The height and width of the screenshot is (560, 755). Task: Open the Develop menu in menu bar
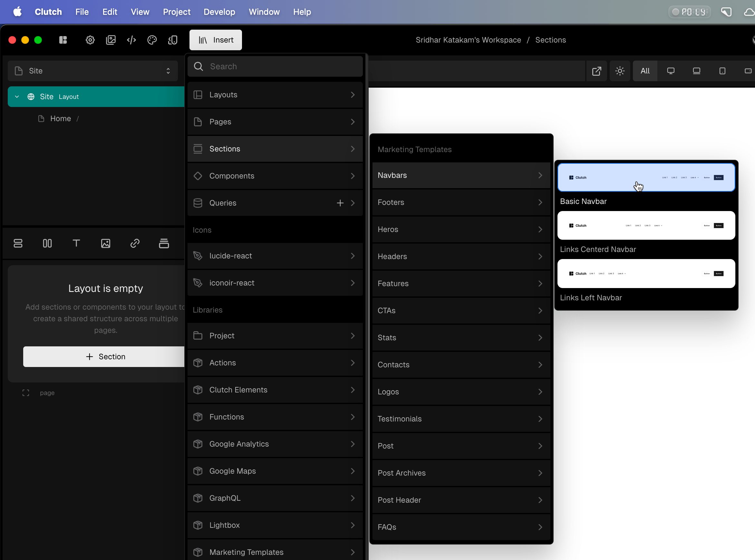point(219,12)
